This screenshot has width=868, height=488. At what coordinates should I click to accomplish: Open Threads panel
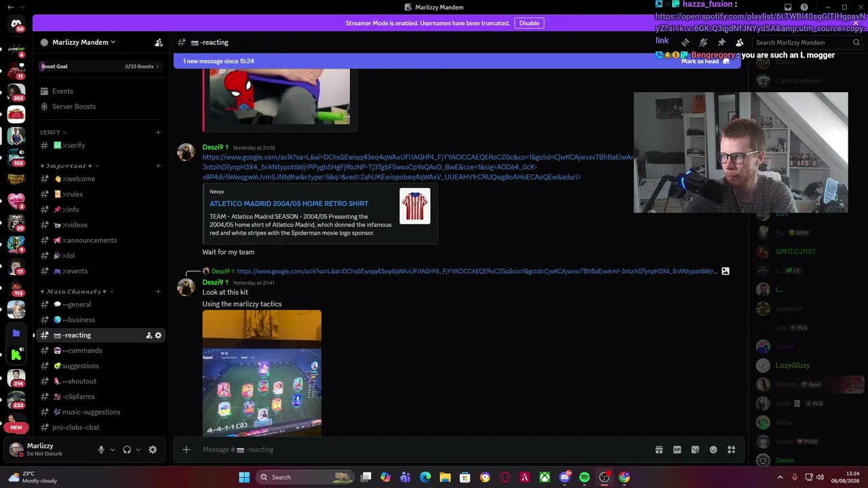click(685, 43)
